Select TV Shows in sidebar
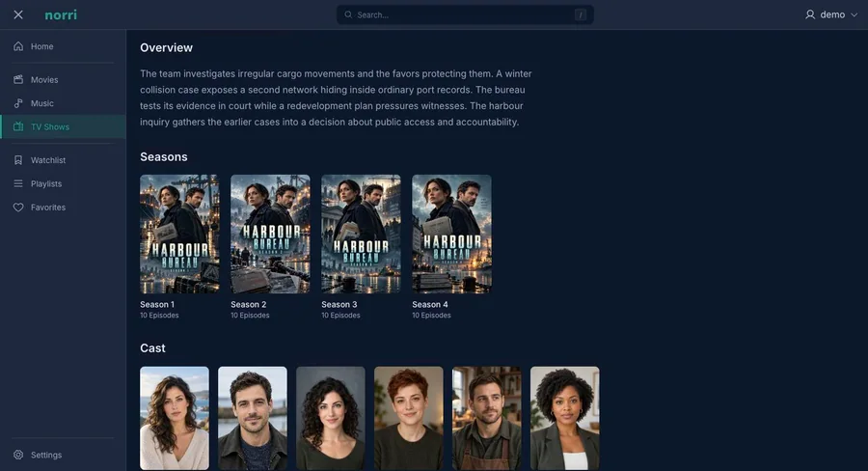This screenshot has width=868, height=471. 64,126
